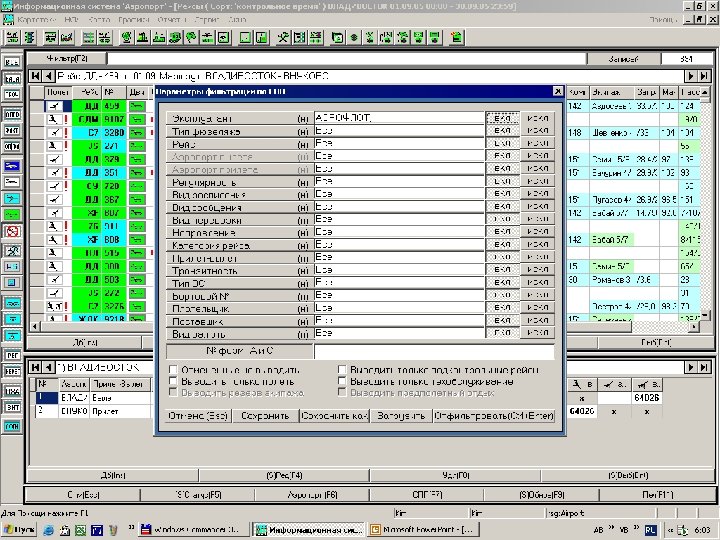
Task: Apply filter with Отфильтровать(Ctrl+Enter)
Action: [494, 416]
